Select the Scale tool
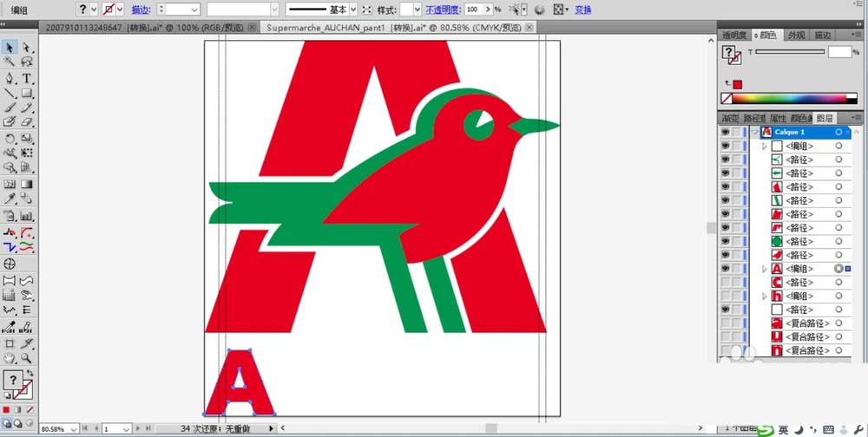 [27, 138]
